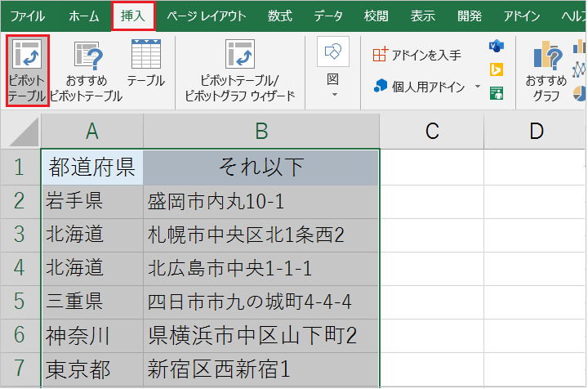Click cell containing 都道府県
The height and width of the screenshot is (389, 588).
pyautogui.click(x=92, y=168)
